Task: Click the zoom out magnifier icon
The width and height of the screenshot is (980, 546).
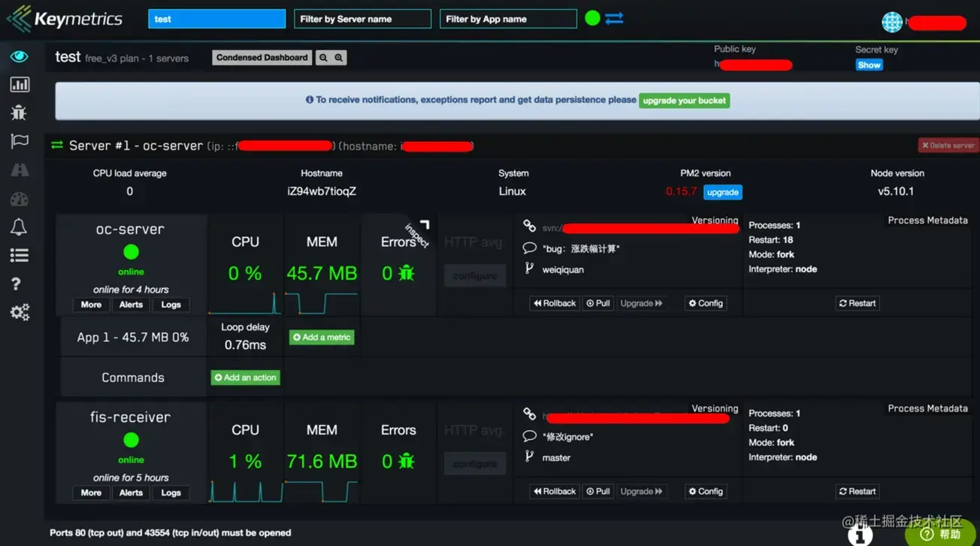Action: click(x=323, y=57)
